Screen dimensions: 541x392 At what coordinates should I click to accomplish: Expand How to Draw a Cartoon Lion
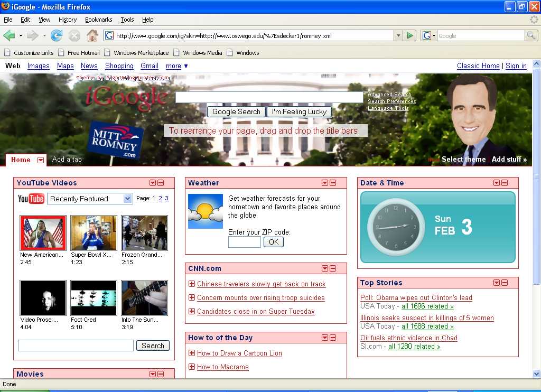(192, 353)
